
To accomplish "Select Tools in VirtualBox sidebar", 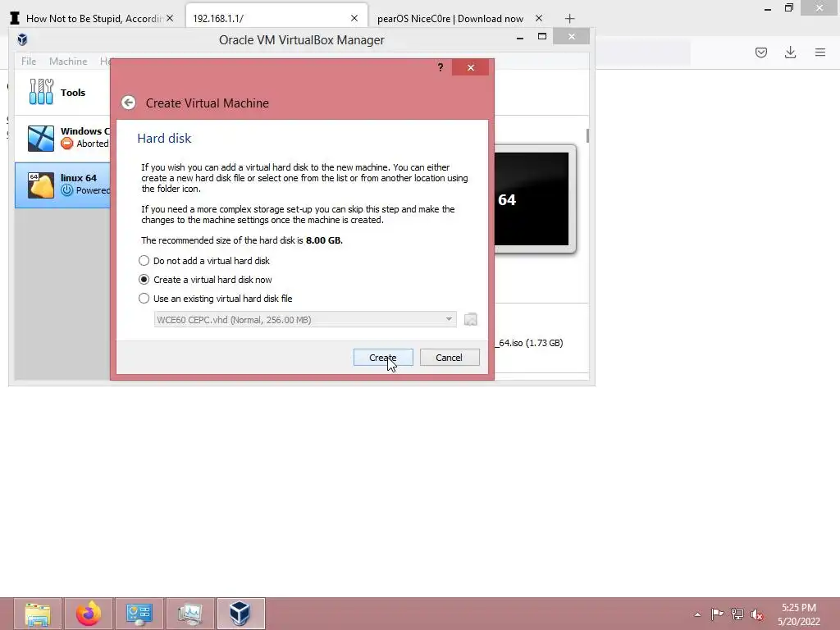I will pos(62,92).
